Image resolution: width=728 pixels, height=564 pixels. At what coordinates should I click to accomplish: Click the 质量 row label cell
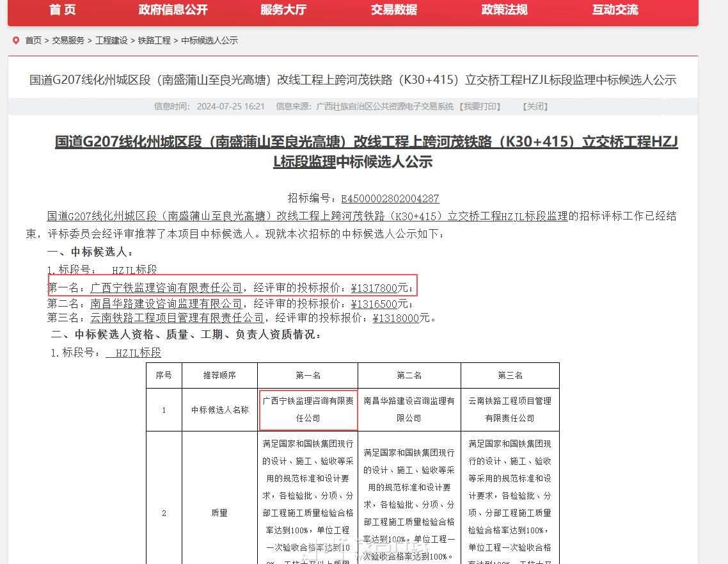point(219,513)
